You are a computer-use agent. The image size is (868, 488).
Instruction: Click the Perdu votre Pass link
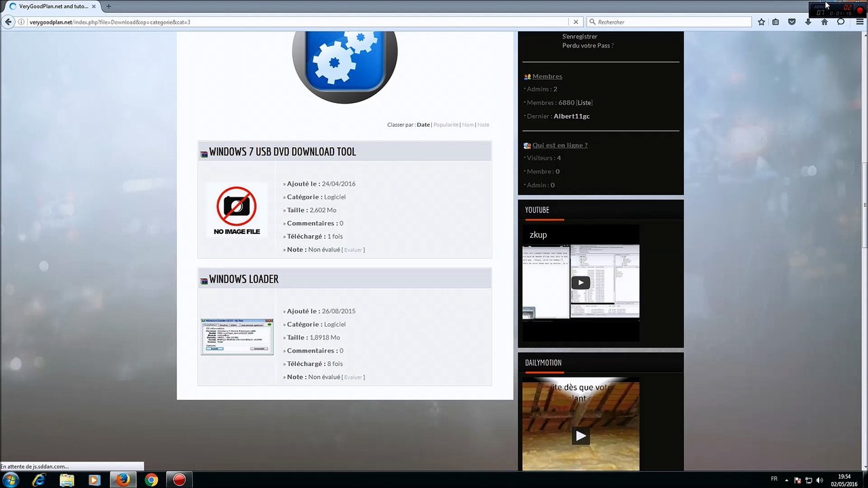(x=586, y=45)
